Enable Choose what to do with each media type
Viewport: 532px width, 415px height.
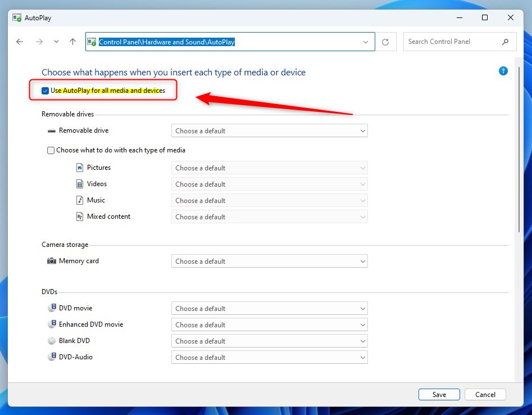click(51, 150)
